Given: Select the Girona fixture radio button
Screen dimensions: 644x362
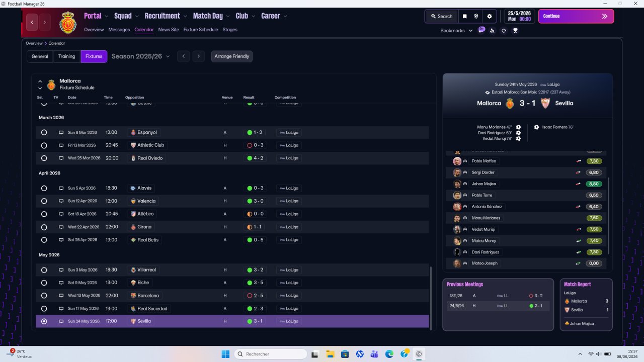Looking at the screenshot, I should click(x=44, y=227).
